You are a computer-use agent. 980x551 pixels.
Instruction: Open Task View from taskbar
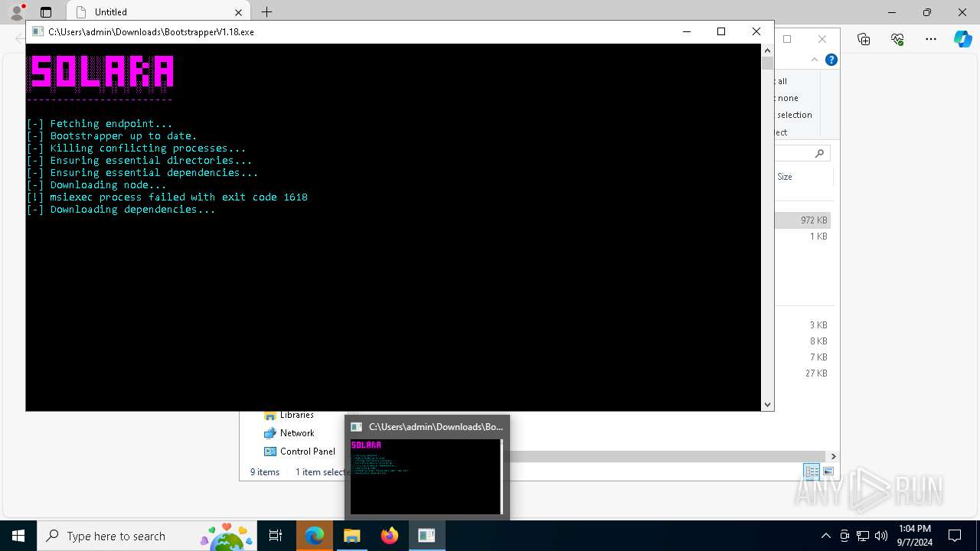[276, 536]
